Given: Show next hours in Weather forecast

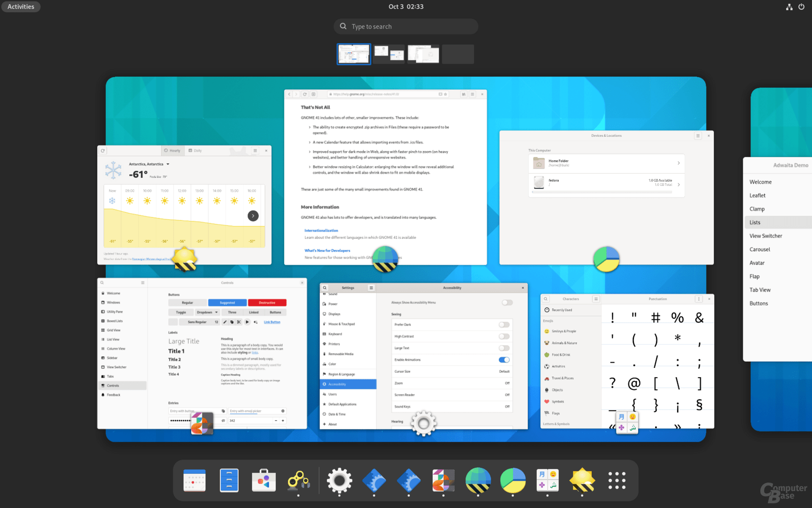Looking at the screenshot, I should pos(253,216).
